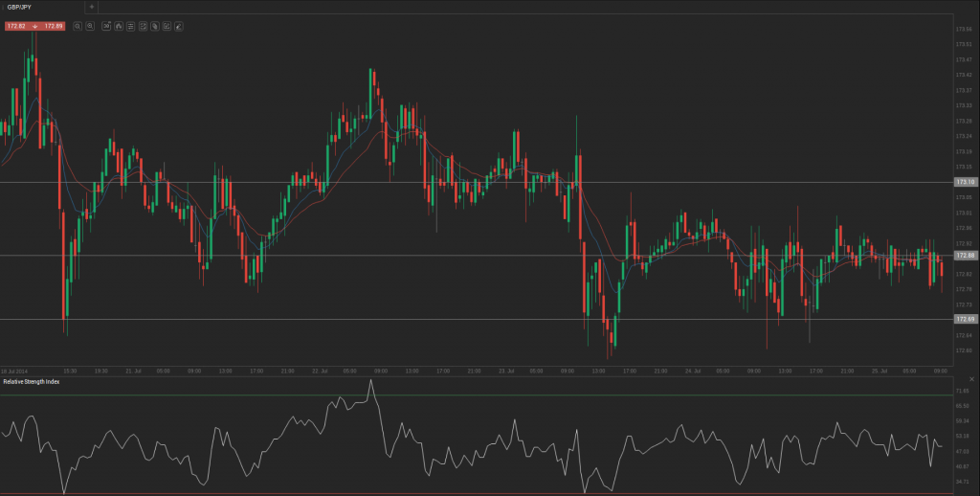This screenshot has width=980, height=496.
Task: Open the candlestick chart type icon
Action: coord(118,26)
